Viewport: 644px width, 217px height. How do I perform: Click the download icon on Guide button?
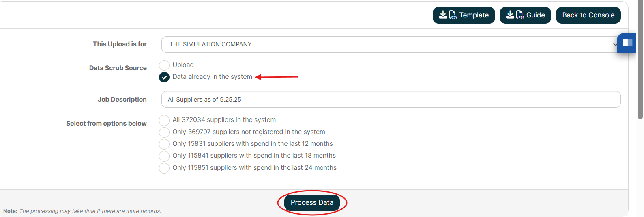point(510,15)
